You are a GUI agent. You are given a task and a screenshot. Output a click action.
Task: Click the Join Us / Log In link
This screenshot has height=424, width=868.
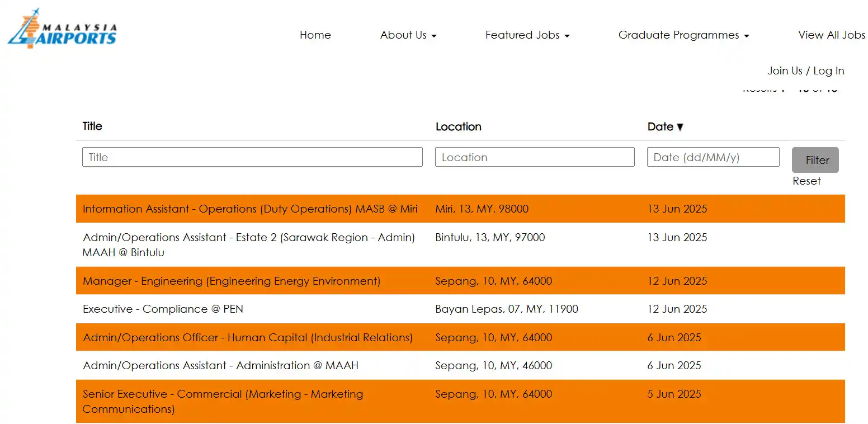(x=806, y=70)
